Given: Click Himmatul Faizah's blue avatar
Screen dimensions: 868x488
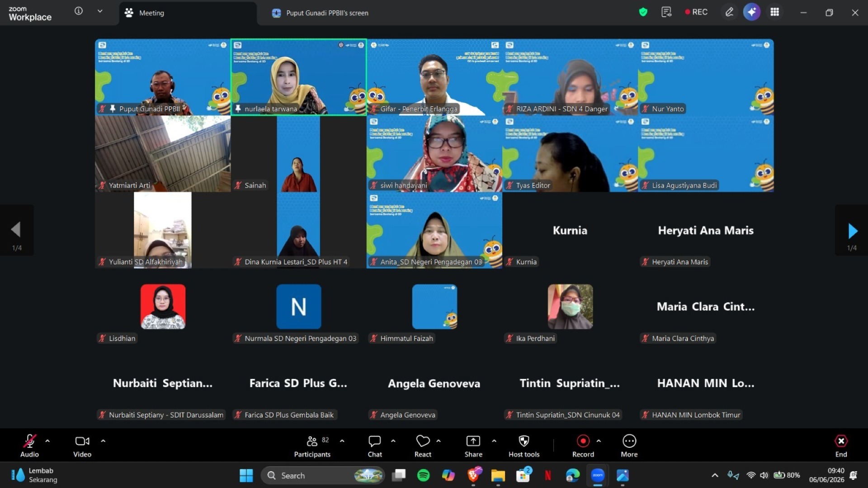Looking at the screenshot, I should click(434, 307).
